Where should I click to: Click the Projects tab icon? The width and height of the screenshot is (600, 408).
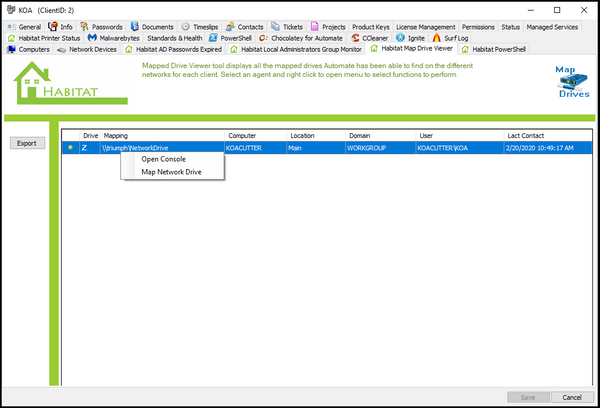click(x=315, y=26)
